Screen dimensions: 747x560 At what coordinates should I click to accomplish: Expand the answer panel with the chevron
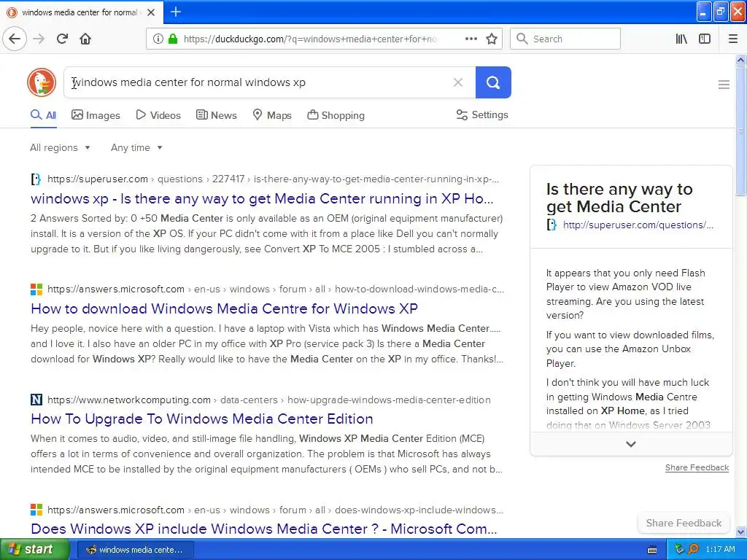(x=631, y=444)
